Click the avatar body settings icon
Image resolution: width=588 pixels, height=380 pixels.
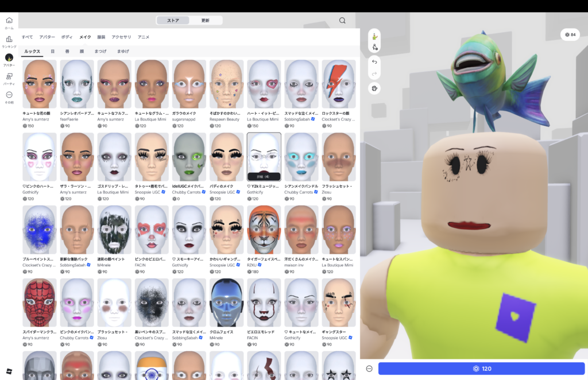374,48
